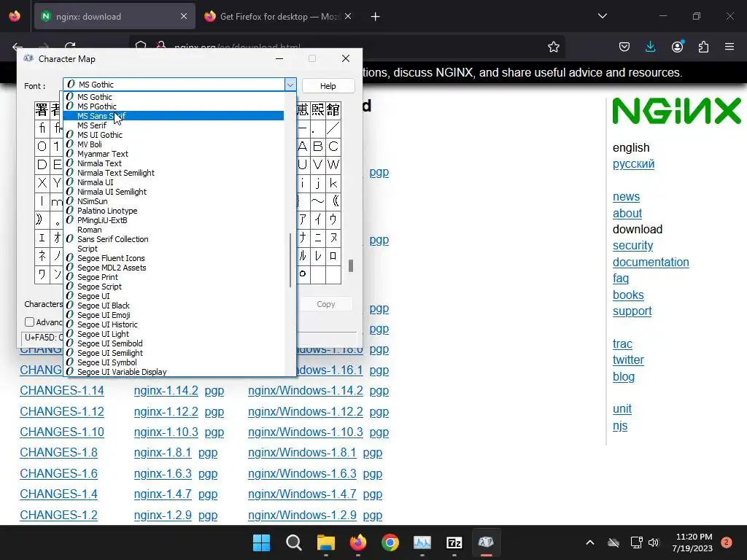Viewport: 747px width, 560px height.
Task: Open the CHANGES-1.14 link
Action: click(x=62, y=391)
